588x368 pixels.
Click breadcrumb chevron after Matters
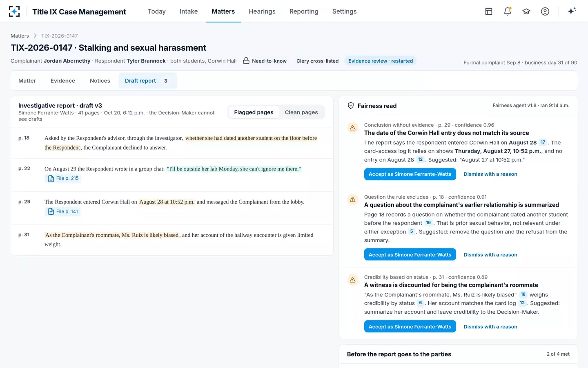click(x=35, y=36)
